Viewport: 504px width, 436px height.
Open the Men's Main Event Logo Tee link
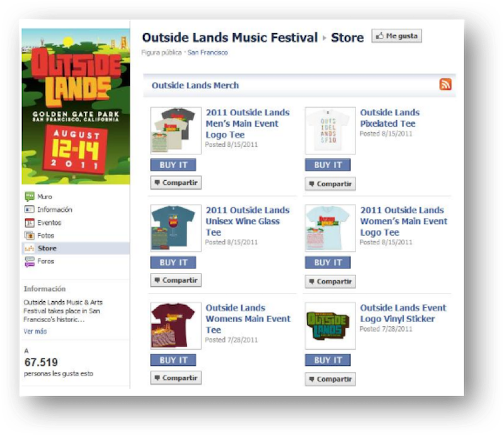(x=248, y=123)
